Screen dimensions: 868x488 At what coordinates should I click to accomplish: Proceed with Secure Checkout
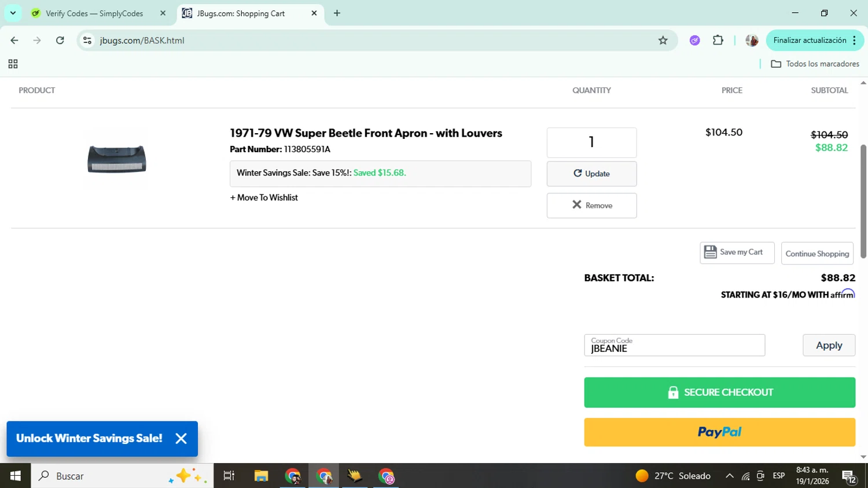(719, 392)
